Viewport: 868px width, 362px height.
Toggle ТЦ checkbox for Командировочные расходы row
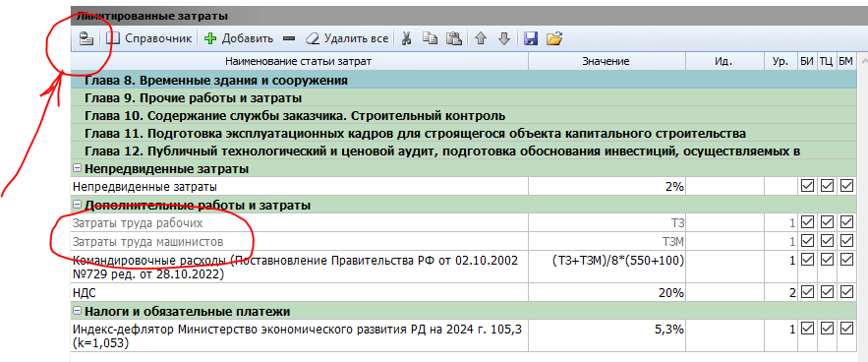pyautogui.click(x=827, y=260)
